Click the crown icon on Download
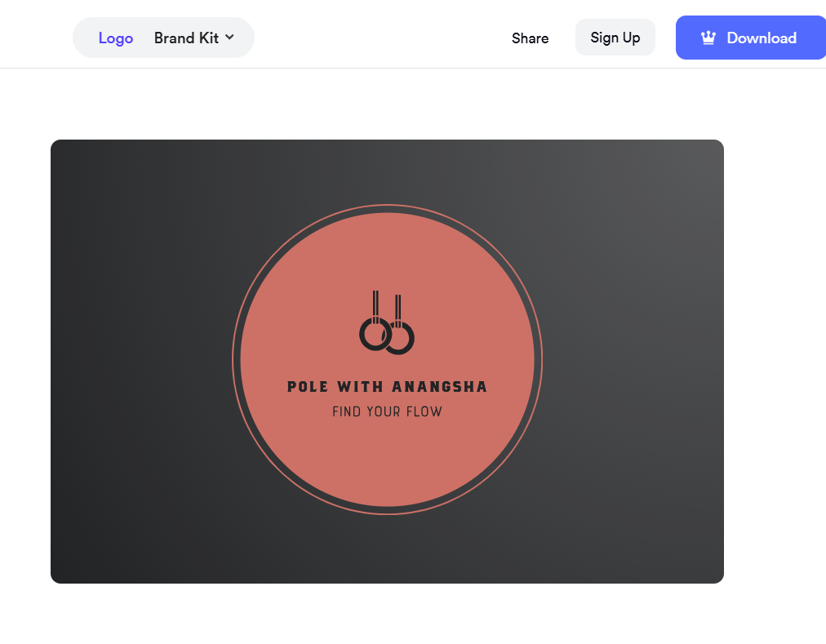Image resolution: width=826 pixels, height=644 pixels. tap(708, 38)
